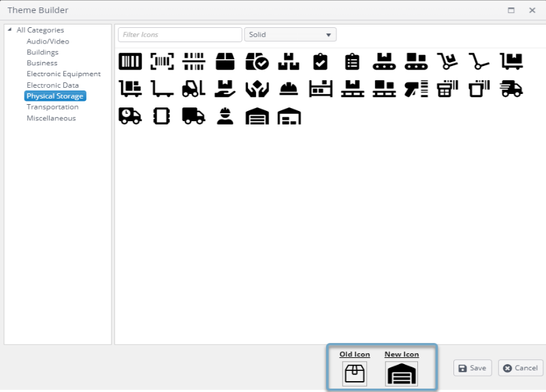The width and height of the screenshot is (546, 392).
Task: Select the rugged tablet icon
Action: [x=161, y=116]
